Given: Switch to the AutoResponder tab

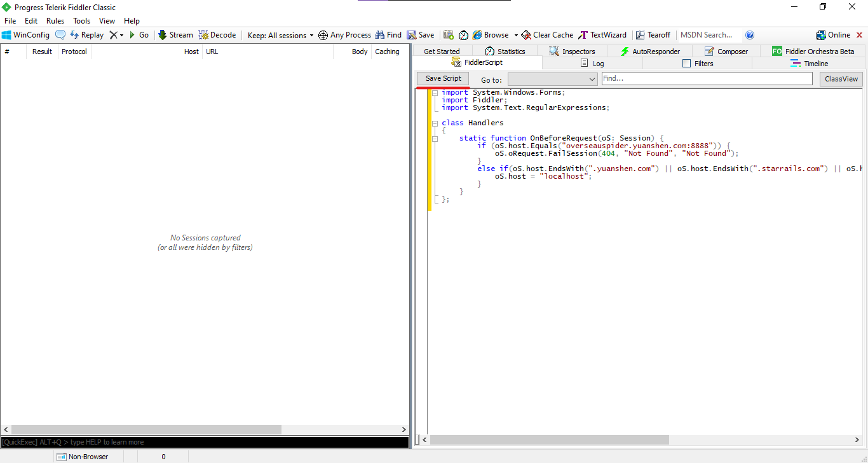Looking at the screenshot, I should coord(650,52).
